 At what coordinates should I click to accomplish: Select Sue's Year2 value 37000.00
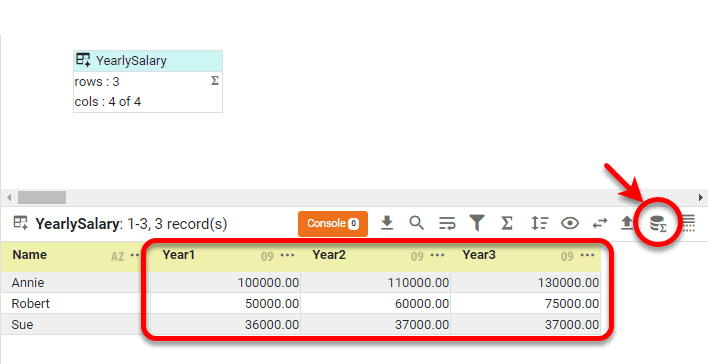(x=375, y=324)
